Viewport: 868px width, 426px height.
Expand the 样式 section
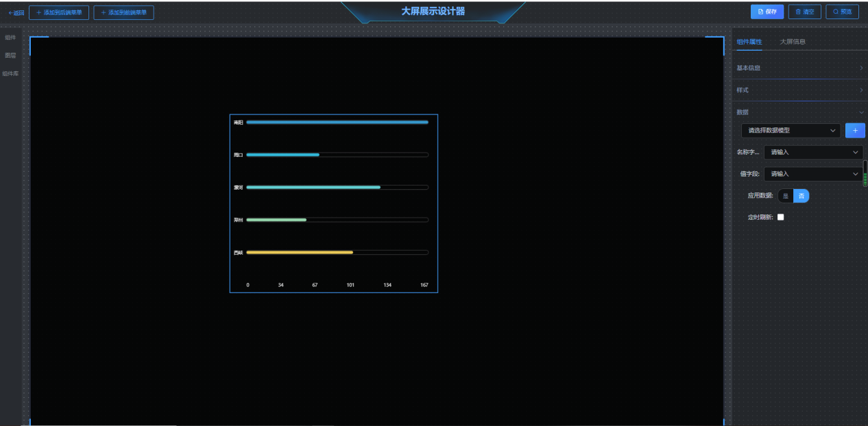pyautogui.click(x=799, y=90)
